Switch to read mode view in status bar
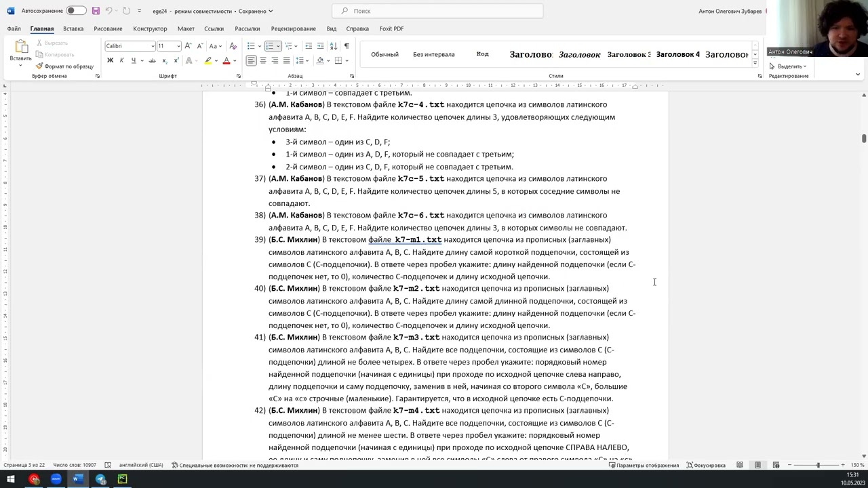The image size is (868, 488). click(740, 465)
